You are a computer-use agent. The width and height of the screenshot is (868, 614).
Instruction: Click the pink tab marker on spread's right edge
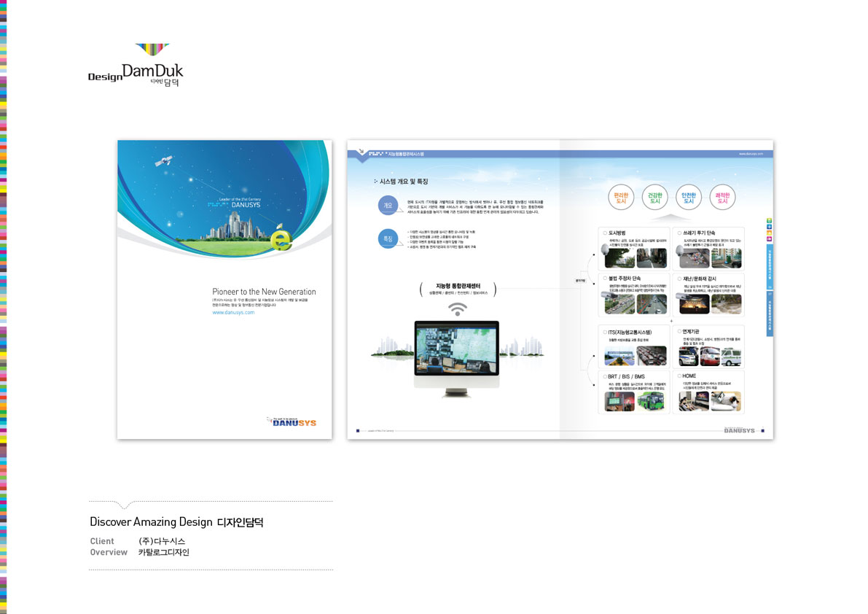(x=769, y=239)
